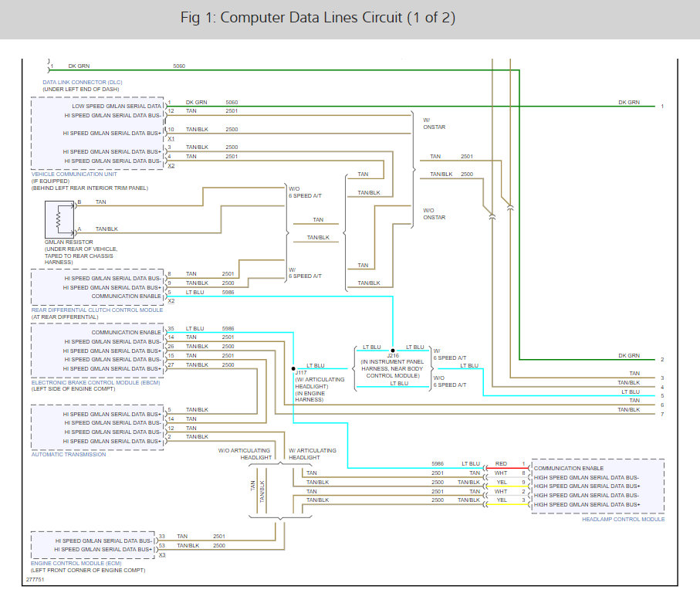Click GMLAN resistor terminal "A" label
The height and width of the screenshot is (610, 700).
(79, 229)
